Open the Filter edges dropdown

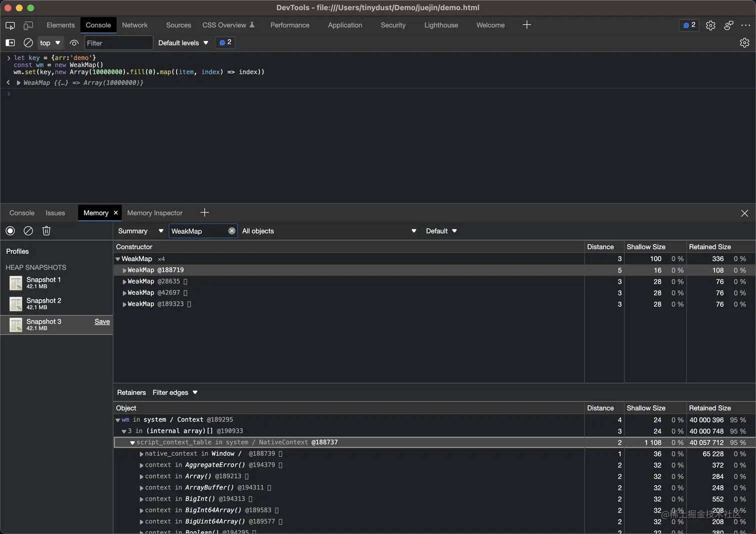coord(175,393)
